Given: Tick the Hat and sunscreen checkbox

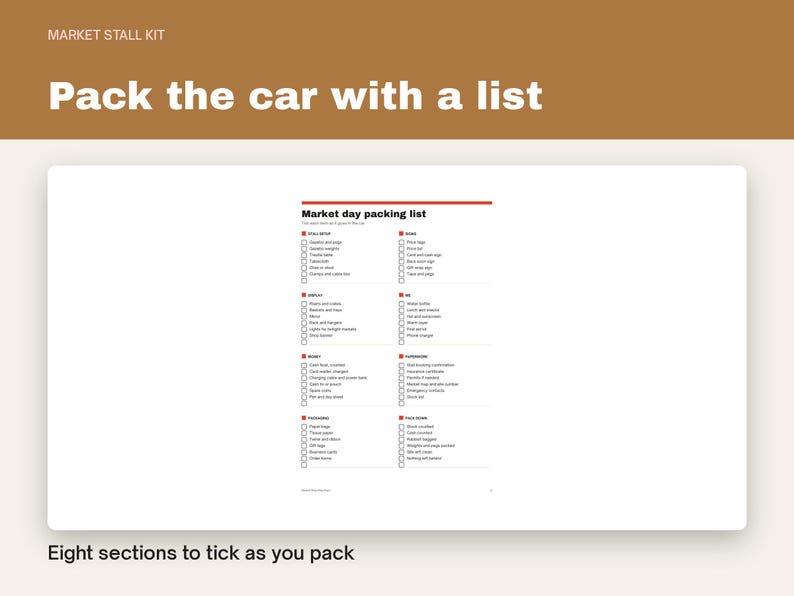Looking at the screenshot, I should click(x=401, y=316).
